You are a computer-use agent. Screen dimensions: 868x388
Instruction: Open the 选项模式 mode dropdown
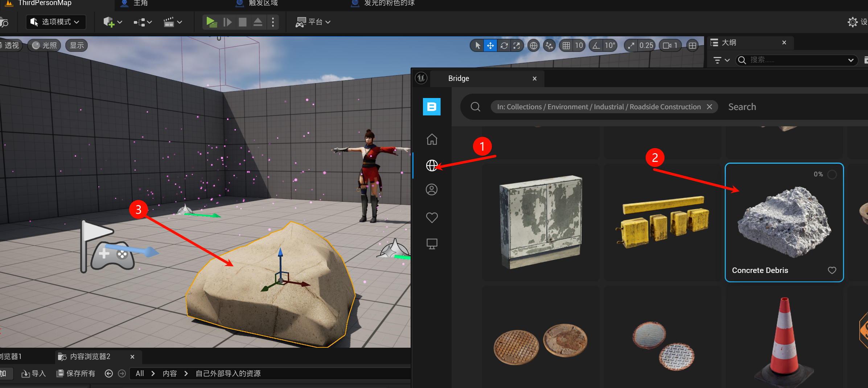click(x=56, y=22)
